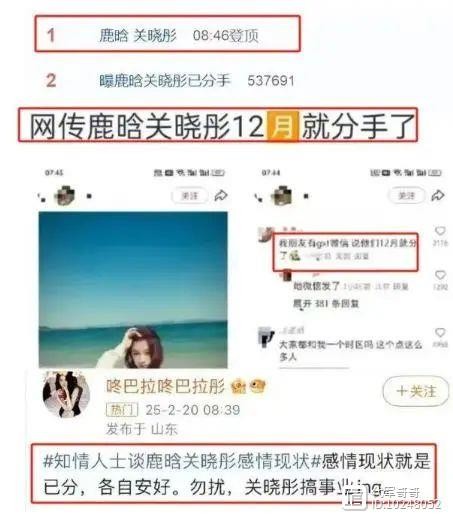Open avatar of the 时区 commenter
This screenshot has height=521, width=453.
click(266, 337)
